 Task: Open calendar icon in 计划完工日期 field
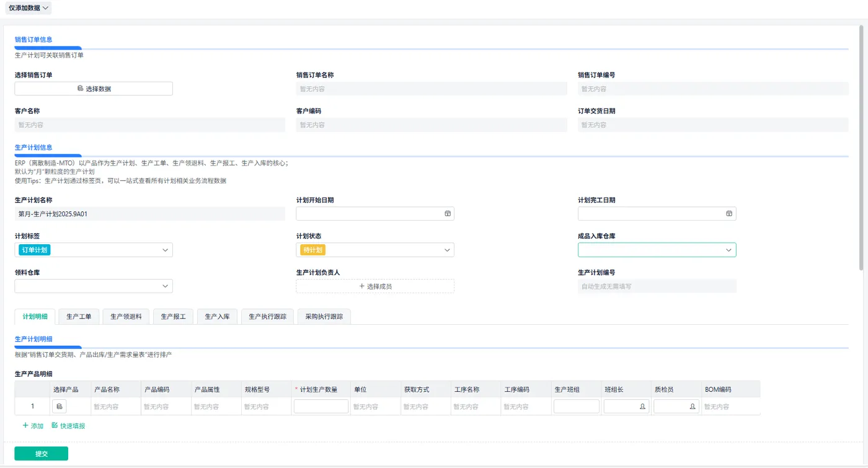729,213
